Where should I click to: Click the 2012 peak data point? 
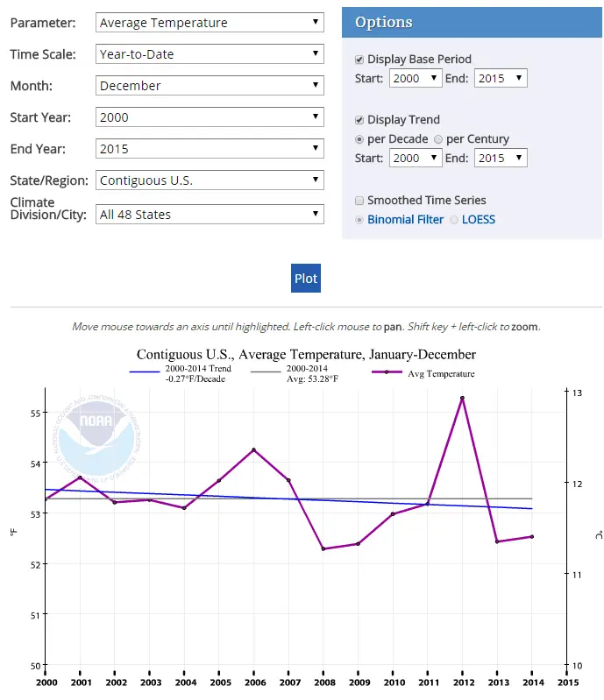coord(462,399)
